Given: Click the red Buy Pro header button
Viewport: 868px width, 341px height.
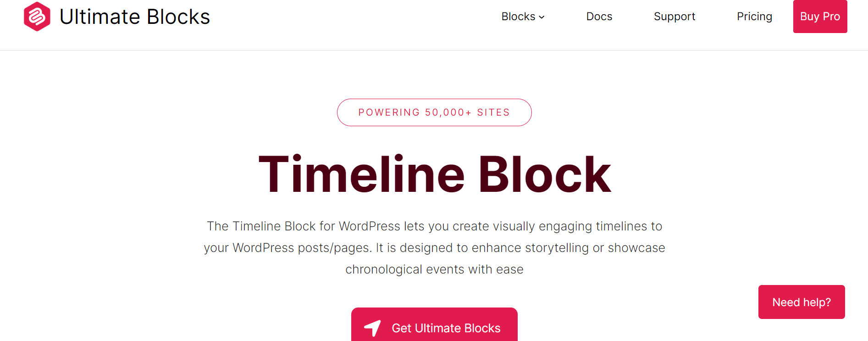Looking at the screenshot, I should click(x=820, y=17).
